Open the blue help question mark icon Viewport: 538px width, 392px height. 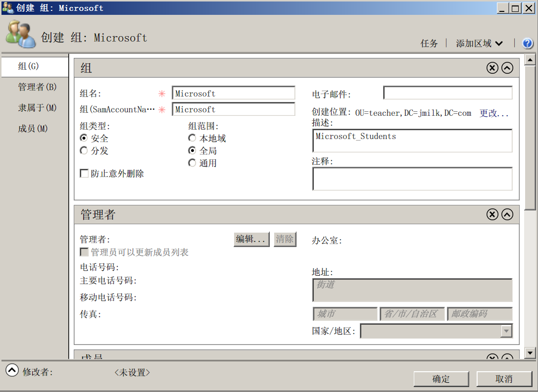(528, 43)
